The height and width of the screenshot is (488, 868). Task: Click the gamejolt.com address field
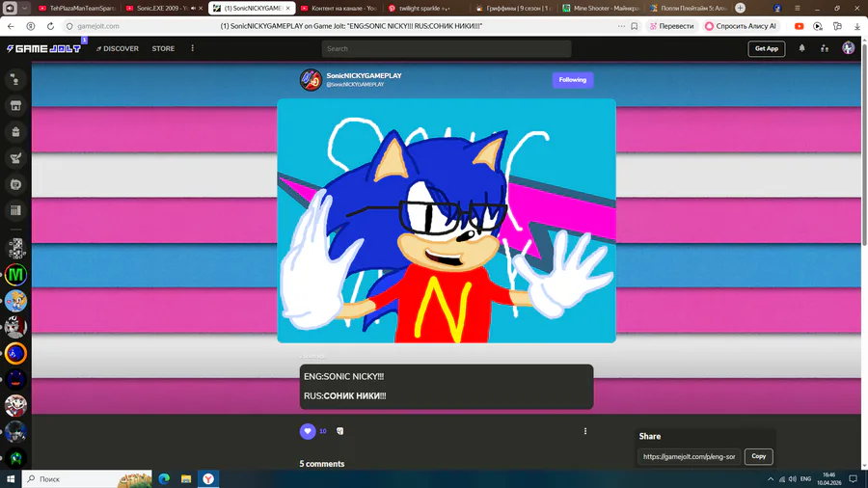coord(98,26)
